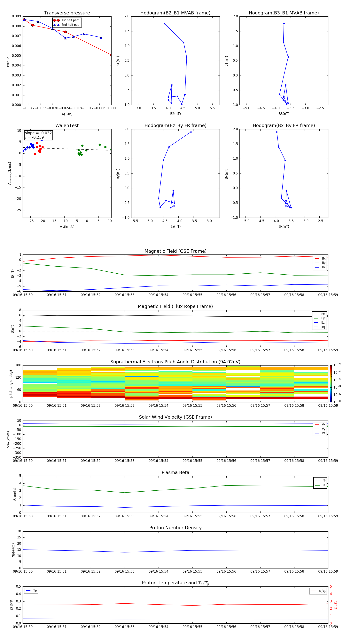Select the 'Bz' entry in GSE magnetic field legend
Viewport: 351px width, 644px height.
pyautogui.click(x=320, y=267)
